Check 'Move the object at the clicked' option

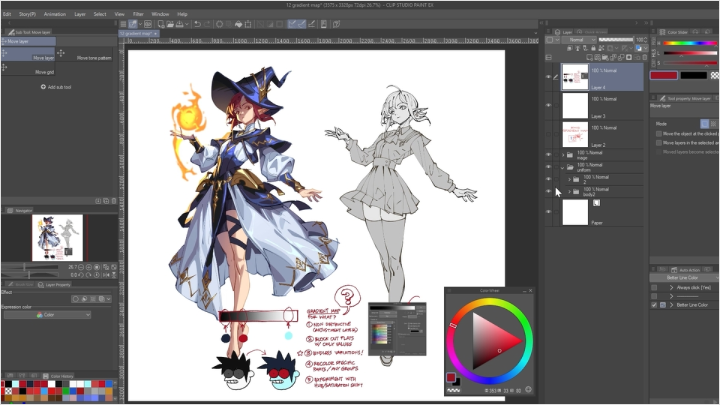point(659,134)
